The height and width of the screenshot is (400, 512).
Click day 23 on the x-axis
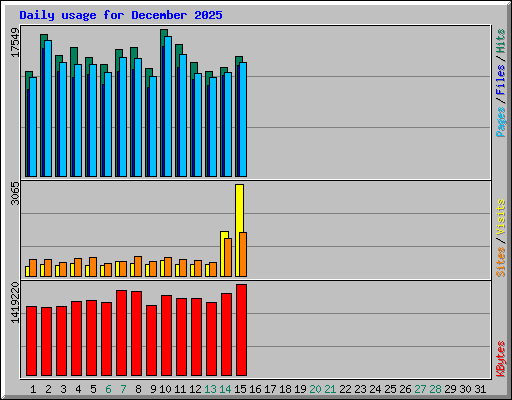point(360,389)
